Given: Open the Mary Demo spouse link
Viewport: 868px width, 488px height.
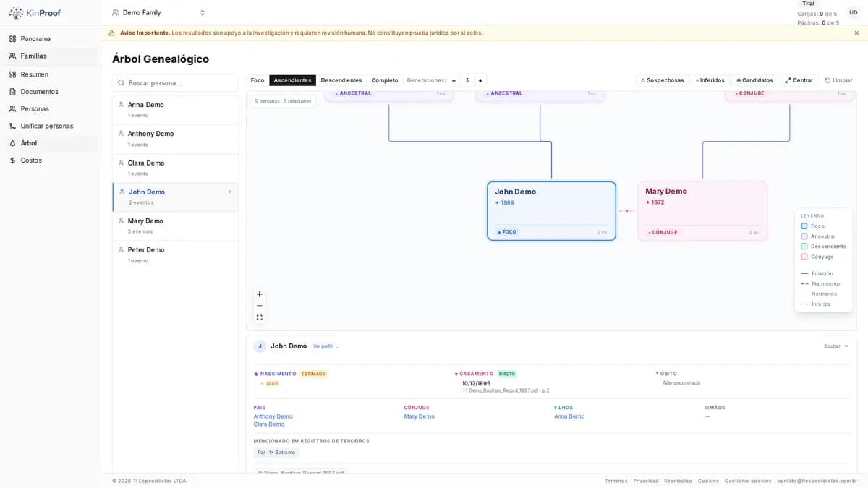Looking at the screenshot, I should (420, 416).
